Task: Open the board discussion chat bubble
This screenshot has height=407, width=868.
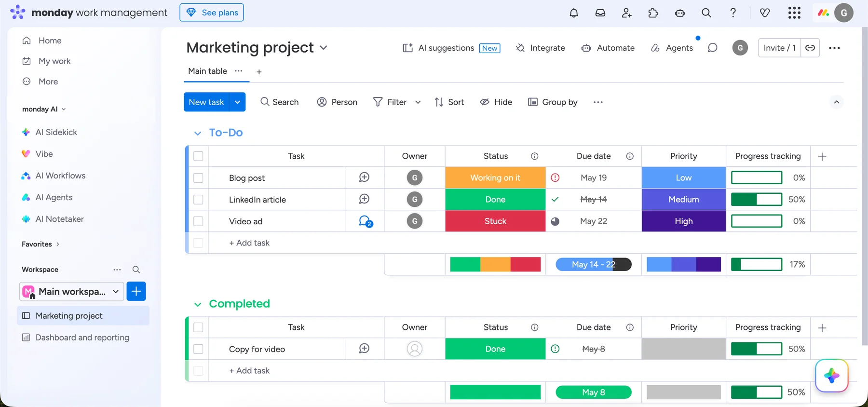Action: (x=712, y=48)
